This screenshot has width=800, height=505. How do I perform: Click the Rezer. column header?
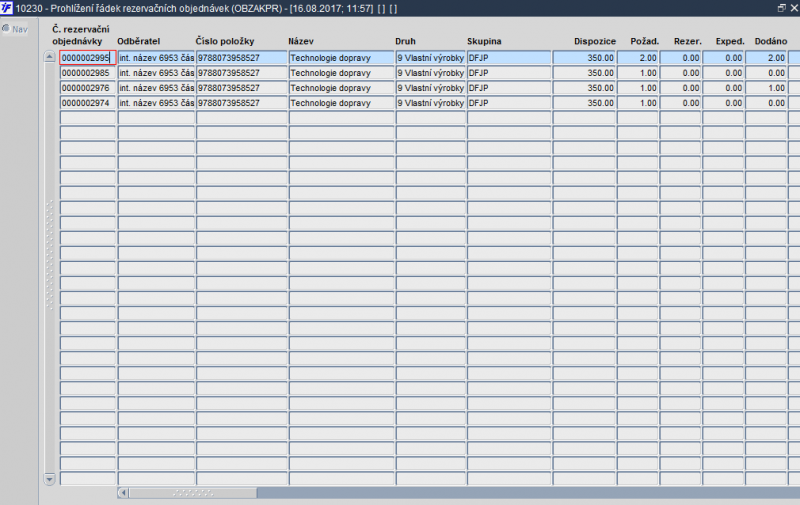(688, 41)
